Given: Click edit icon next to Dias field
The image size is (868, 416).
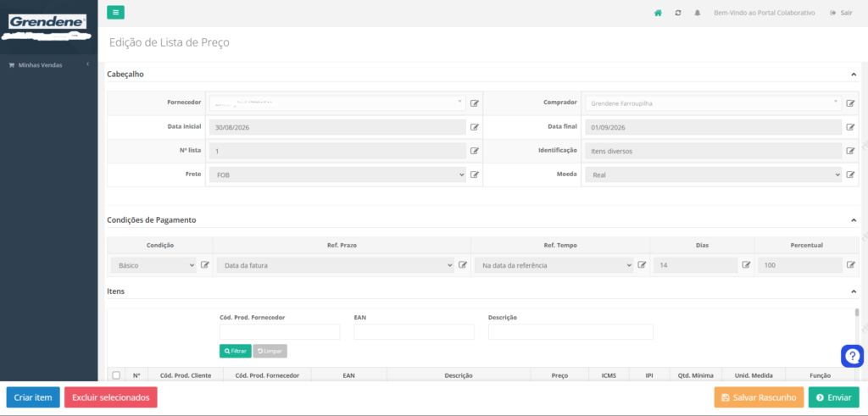Looking at the screenshot, I should [746, 265].
